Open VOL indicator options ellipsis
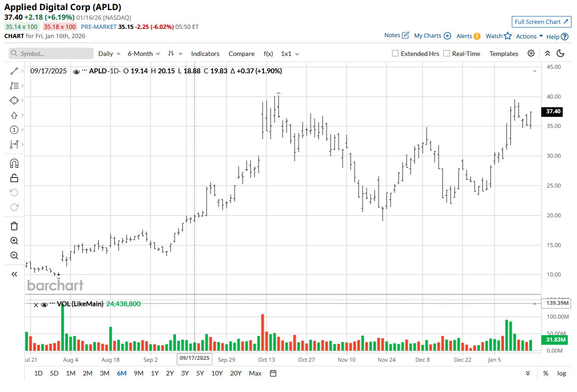The image size is (577, 392). pyautogui.click(x=52, y=304)
